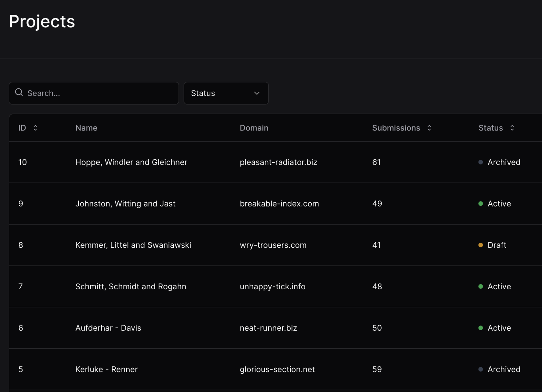
Task: Open the Status filter dropdown
Action: coord(225,93)
